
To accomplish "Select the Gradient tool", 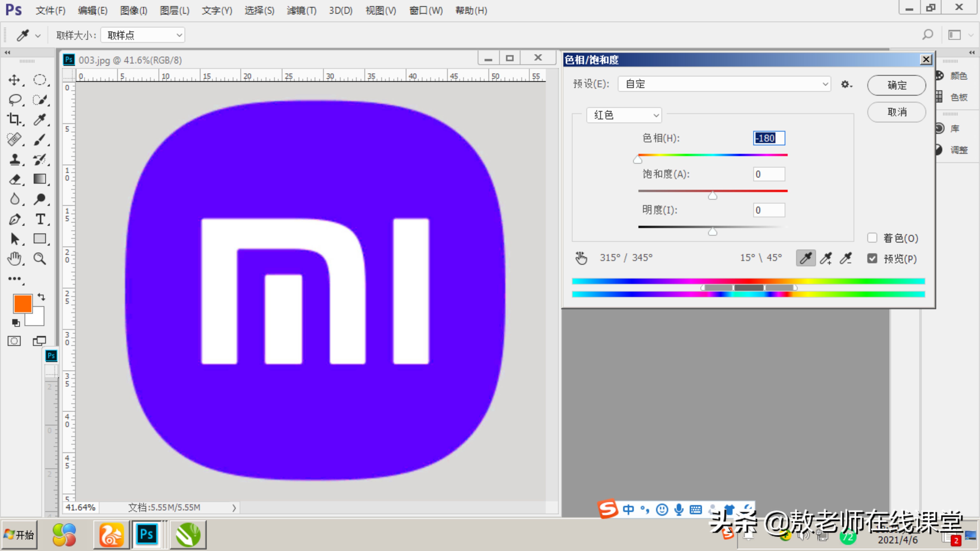I will click(x=40, y=179).
